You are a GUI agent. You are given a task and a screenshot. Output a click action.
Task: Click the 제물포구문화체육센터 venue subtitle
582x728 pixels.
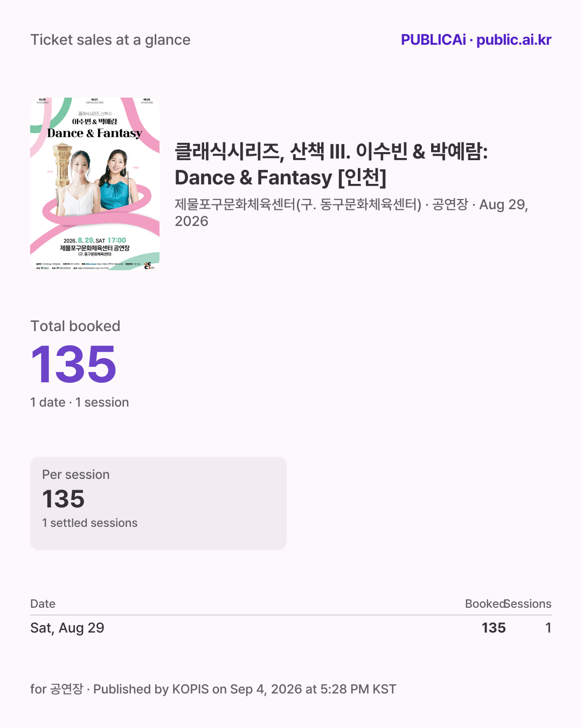pyautogui.click(x=351, y=212)
